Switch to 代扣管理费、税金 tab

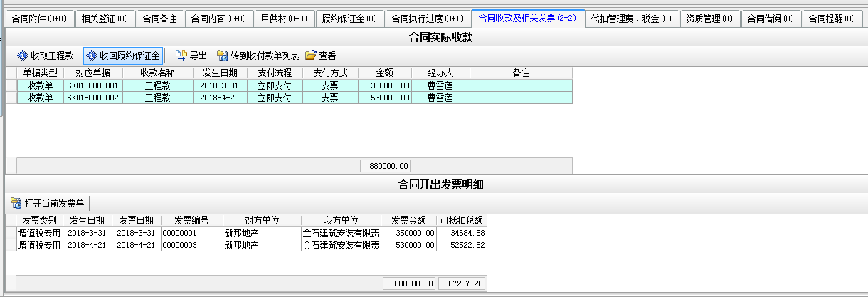click(x=631, y=19)
